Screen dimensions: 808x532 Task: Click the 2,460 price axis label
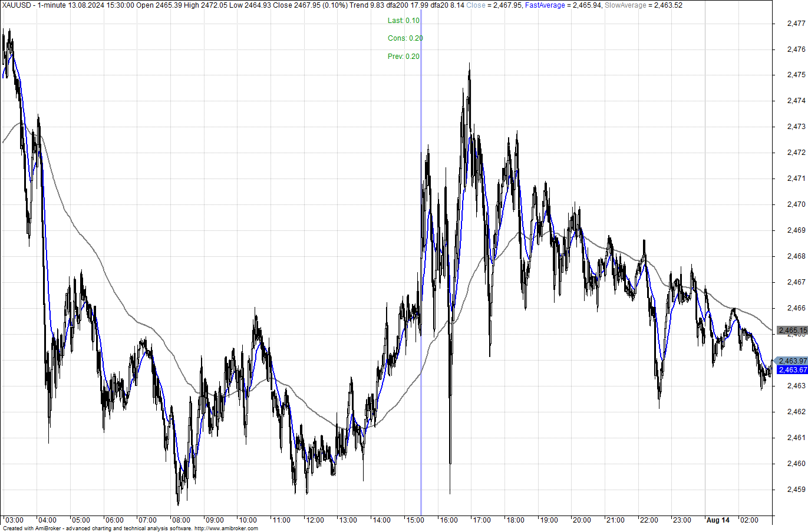pos(796,464)
